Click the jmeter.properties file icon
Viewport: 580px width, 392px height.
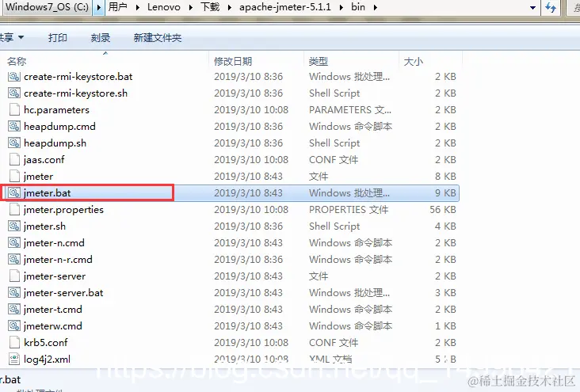(14, 210)
